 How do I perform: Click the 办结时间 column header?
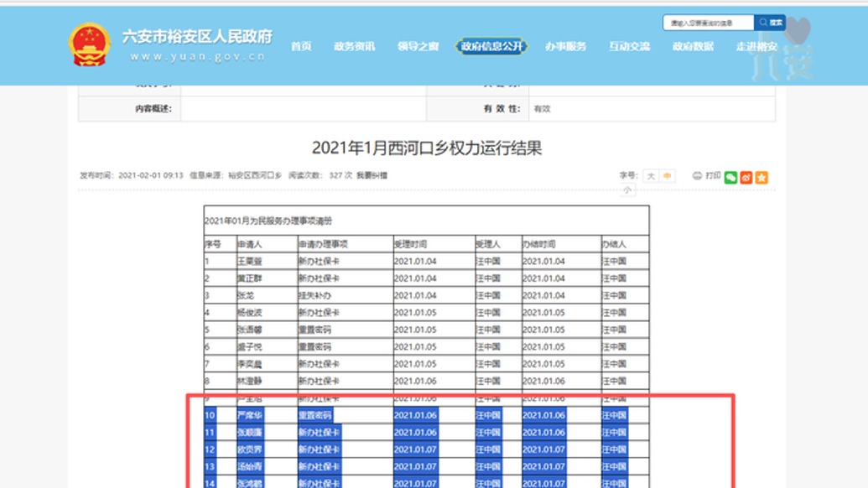pyautogui.click(x=538, y=244)
